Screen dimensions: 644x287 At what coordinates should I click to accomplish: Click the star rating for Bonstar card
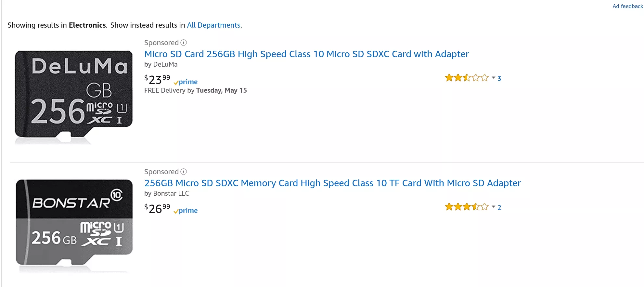pyautogui.click(x=467, y=207)
